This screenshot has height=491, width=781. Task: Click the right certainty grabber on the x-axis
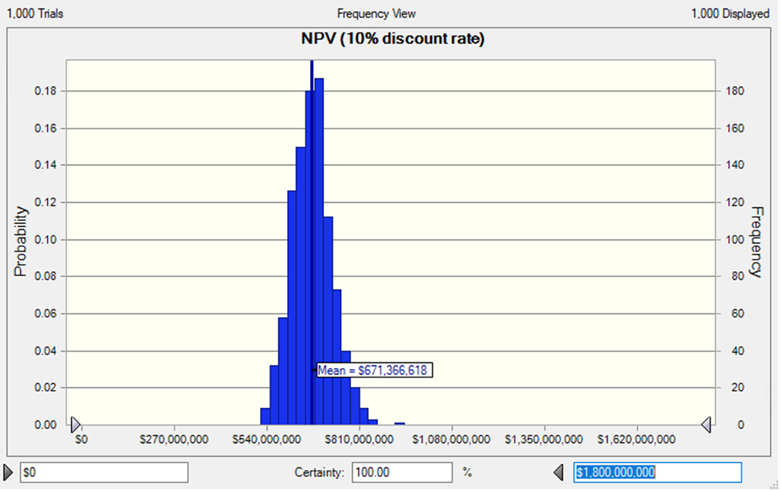tap(707, 425)
